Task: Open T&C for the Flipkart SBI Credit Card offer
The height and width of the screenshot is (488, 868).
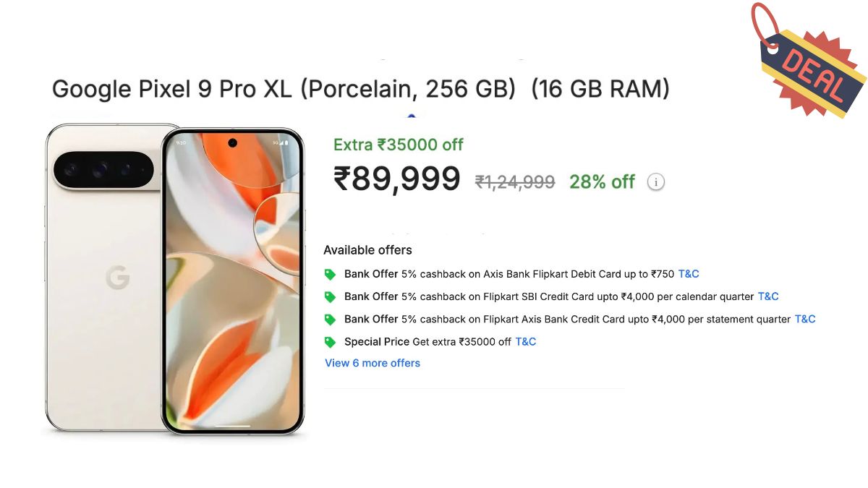Action: (x=768, y=296)
